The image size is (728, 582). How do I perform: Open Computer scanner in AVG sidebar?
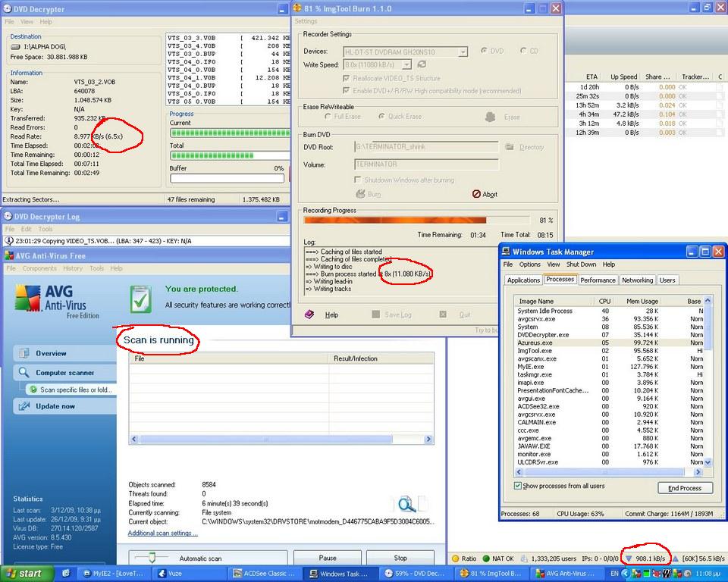(64, 372)
